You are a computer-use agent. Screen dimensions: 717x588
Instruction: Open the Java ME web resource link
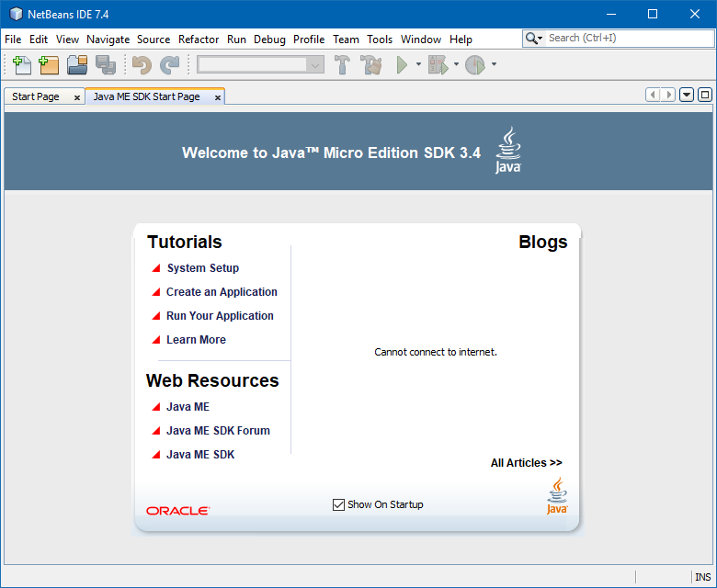point(188,407)
